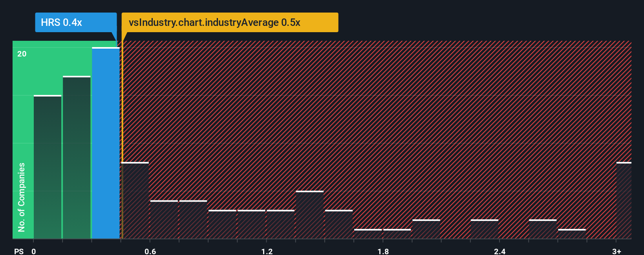Click the 'No. of Companies' axis label
644x255 pixels.
pyautogui.click(x=22, y=197)
